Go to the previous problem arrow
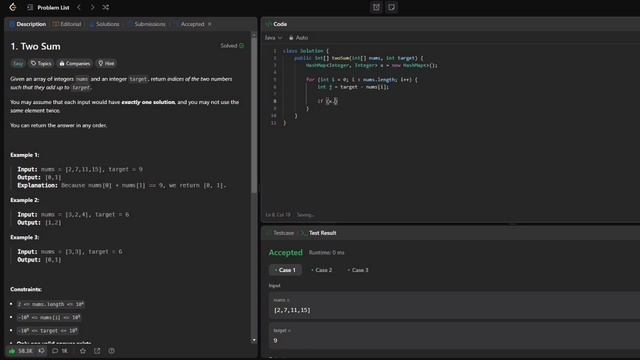 coord(79,7)
